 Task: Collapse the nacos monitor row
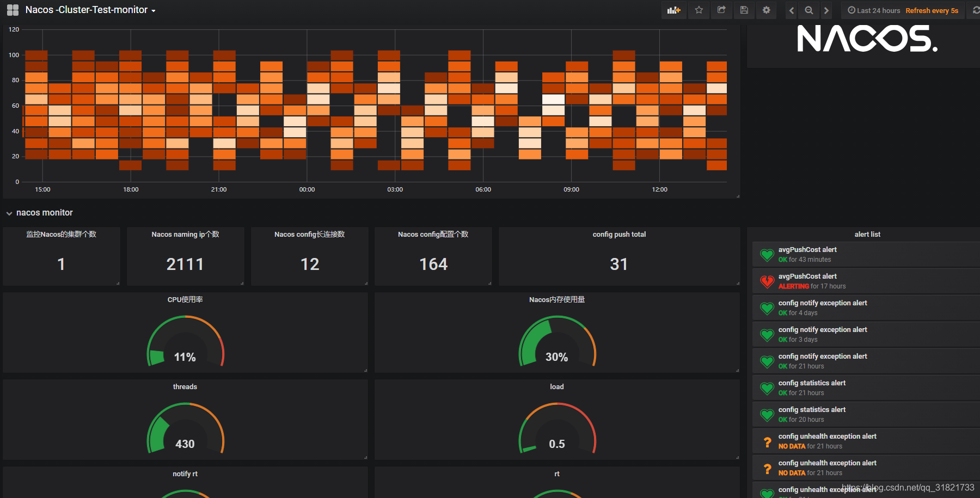[39, 213]
